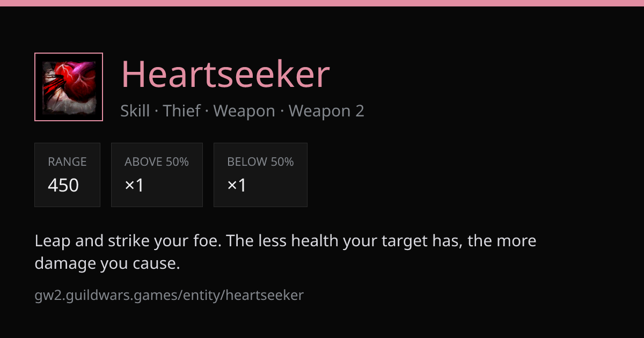
Task: Click the ×1 multiplier under Above 50%
Action: point(134,185)
